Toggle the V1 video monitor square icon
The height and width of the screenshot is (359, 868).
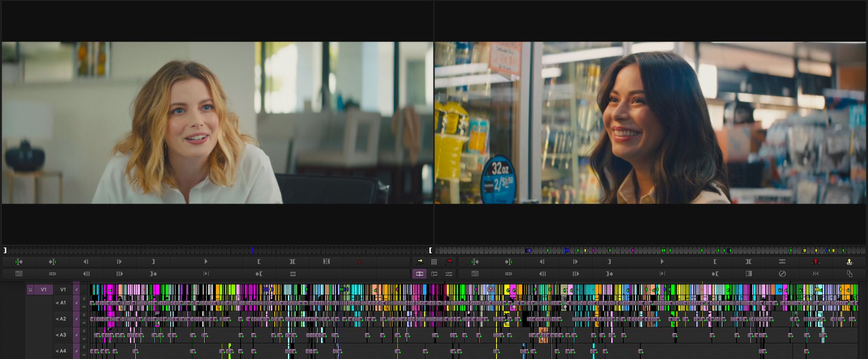[x=30, y=290]
